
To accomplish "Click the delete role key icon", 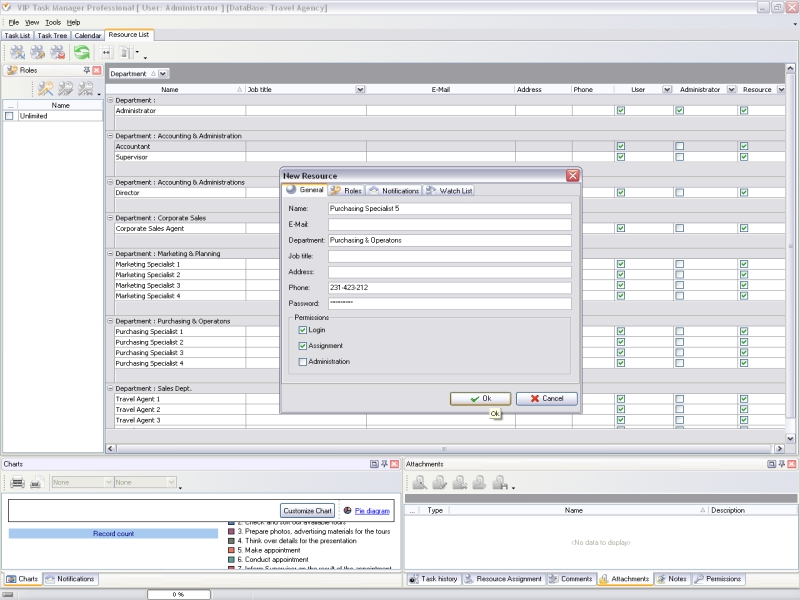I will pos(85,89).
